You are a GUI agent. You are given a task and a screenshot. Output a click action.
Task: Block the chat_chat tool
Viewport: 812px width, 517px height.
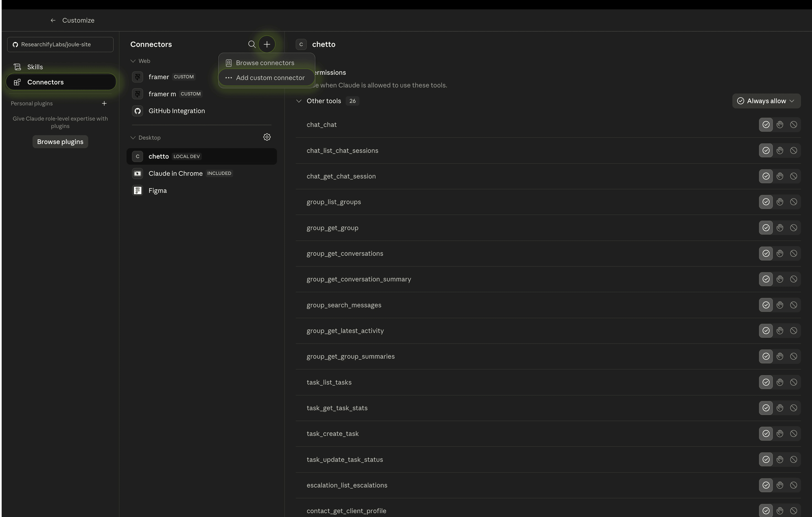point(793,125)
